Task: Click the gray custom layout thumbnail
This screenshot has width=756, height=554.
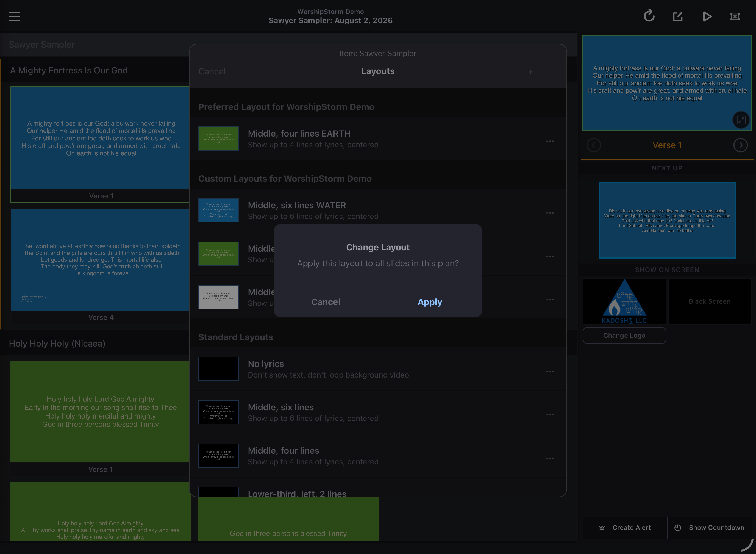Action: pos(219,297)
